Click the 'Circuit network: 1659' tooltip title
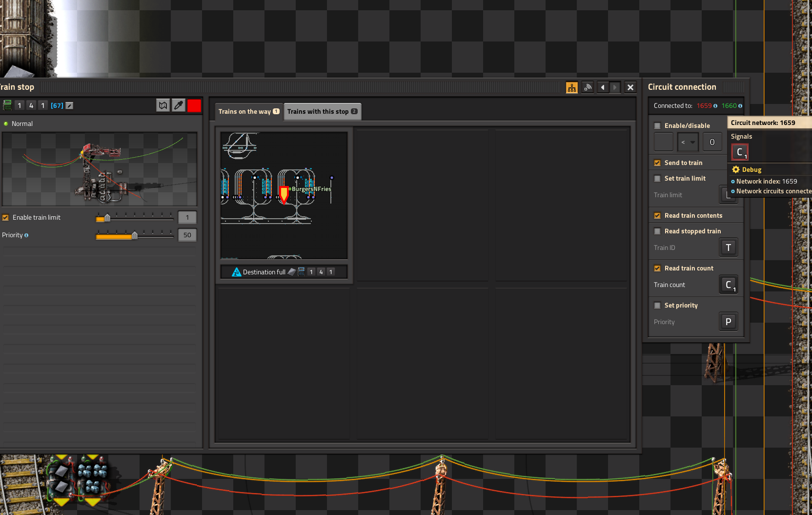Image resolution: width=812 pixels, height=515 pixels. 763,123
